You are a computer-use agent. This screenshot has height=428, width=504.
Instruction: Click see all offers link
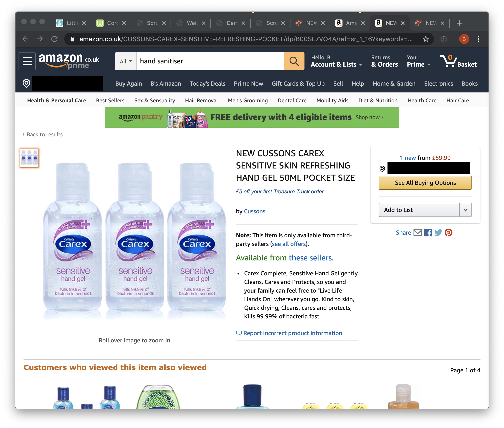[x=289, y=244]
